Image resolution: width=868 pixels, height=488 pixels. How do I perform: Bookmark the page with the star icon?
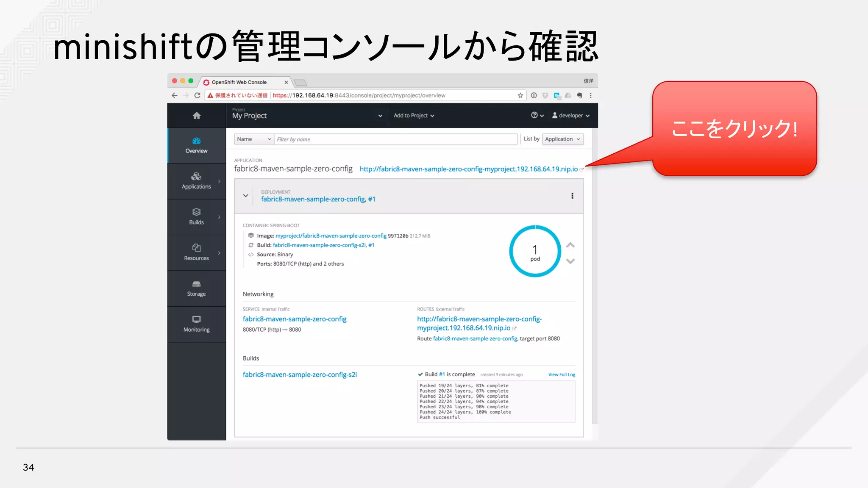coord(520,95)
